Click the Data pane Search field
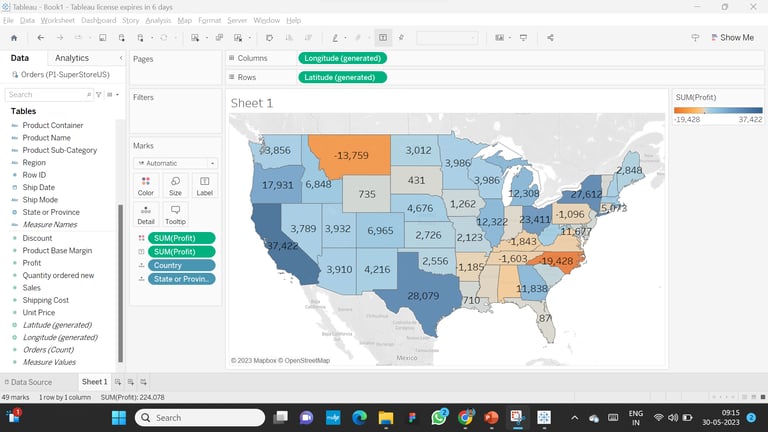Viewport: 768px width, 432px height. [x=48, y=95]
